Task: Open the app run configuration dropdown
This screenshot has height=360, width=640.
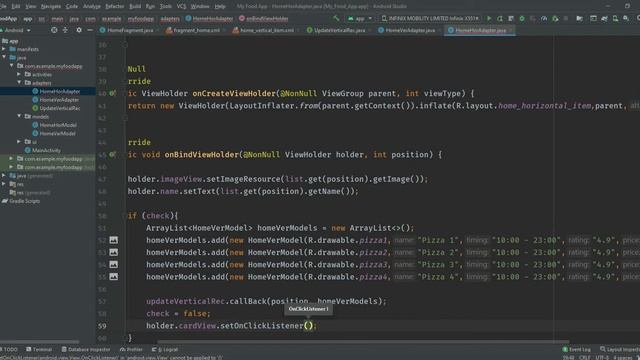Action: (x=360, y=18)
